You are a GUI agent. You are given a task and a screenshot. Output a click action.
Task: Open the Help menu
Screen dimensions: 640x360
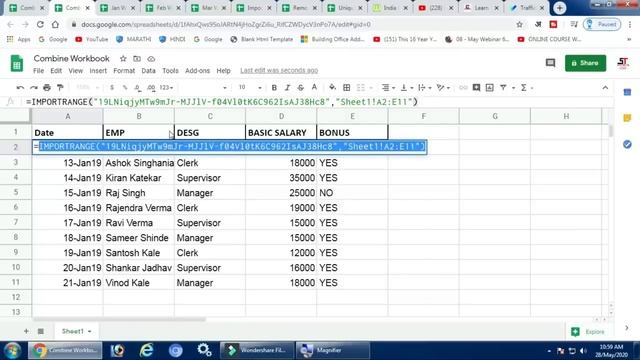tap(223, 71)
